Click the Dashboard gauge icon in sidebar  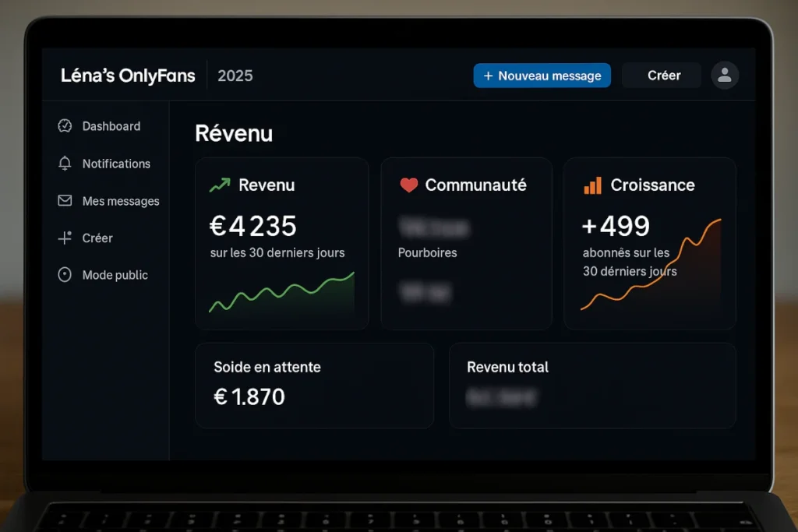[65, 125]
